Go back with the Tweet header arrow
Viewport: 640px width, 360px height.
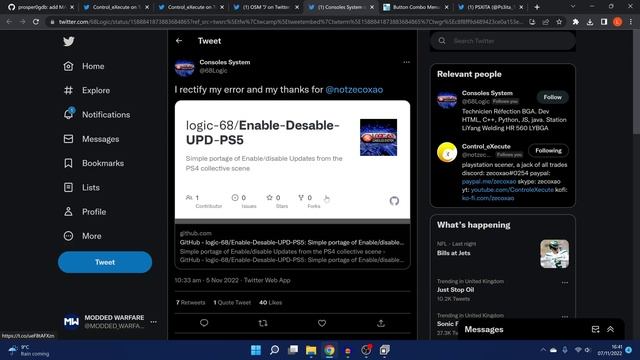pos(179,41)
